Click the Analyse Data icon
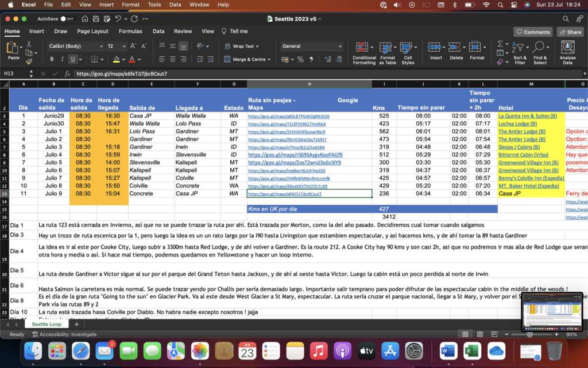 point(568,48)
